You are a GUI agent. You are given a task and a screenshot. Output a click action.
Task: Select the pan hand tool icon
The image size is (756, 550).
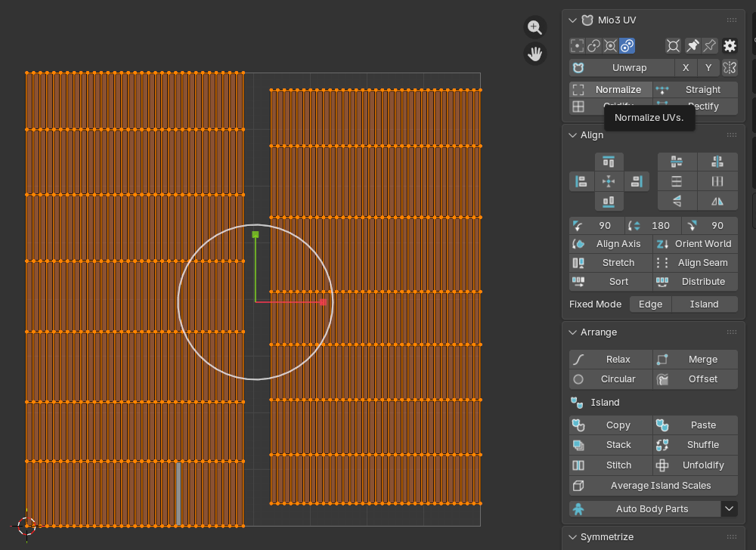pos(535,54)
